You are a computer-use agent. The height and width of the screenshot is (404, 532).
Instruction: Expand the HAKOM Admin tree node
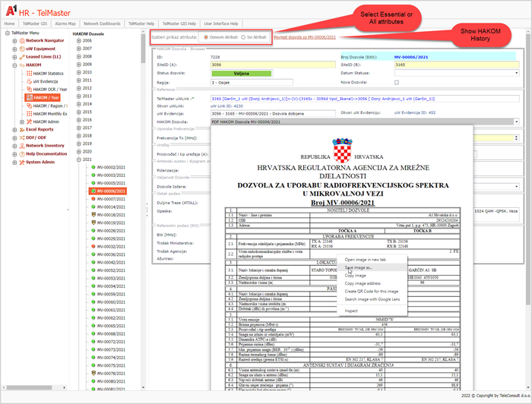click(x=22, y=122)
